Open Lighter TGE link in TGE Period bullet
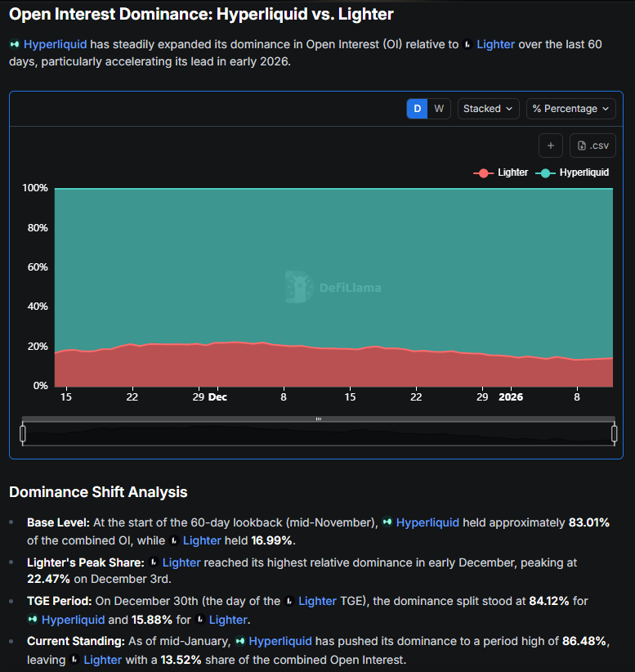Screen dimensions: 635x672 pyautogui.click(x=317, y=601)
